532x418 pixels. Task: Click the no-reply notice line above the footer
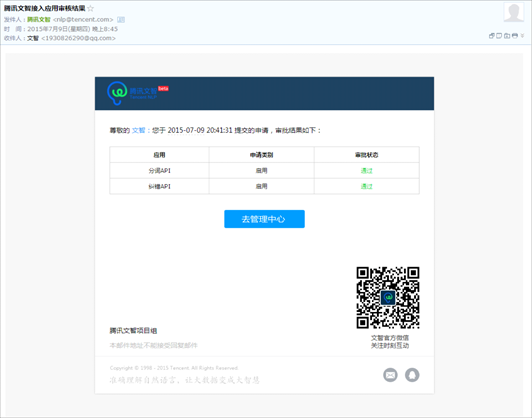153,346
